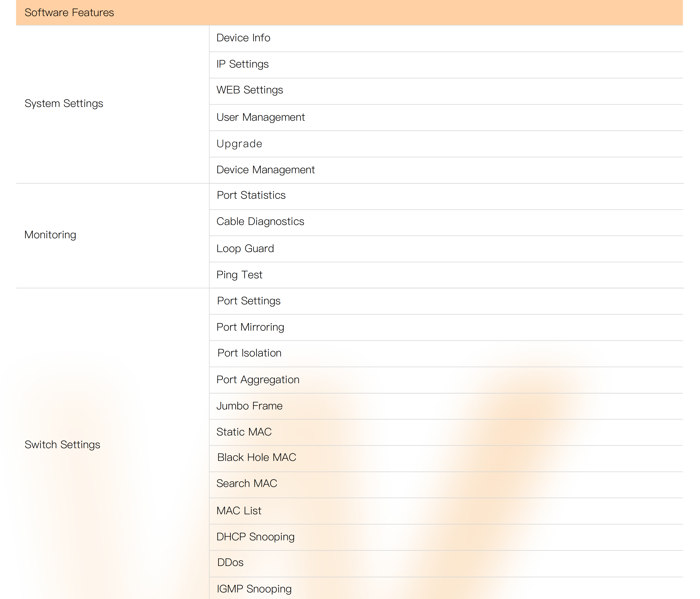The width and height of the screenshot is (700, 599).
Task: Click the WEB Settings row
Action: (250, 90)
